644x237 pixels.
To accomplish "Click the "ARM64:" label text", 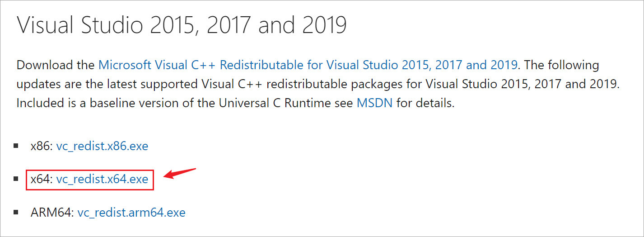I will pos(52,212).
